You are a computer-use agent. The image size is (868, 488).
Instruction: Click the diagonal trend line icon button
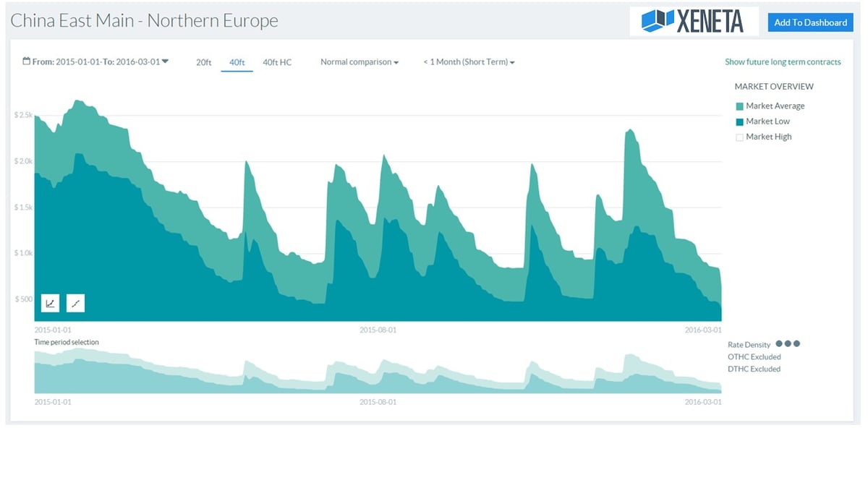coord(75,303)
